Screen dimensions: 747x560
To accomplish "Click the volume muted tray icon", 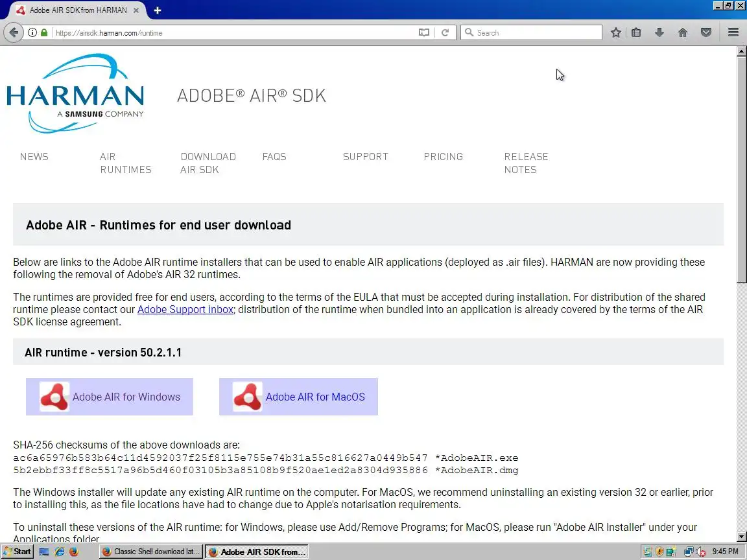I will pyautogui.click(x=701, y=552).
